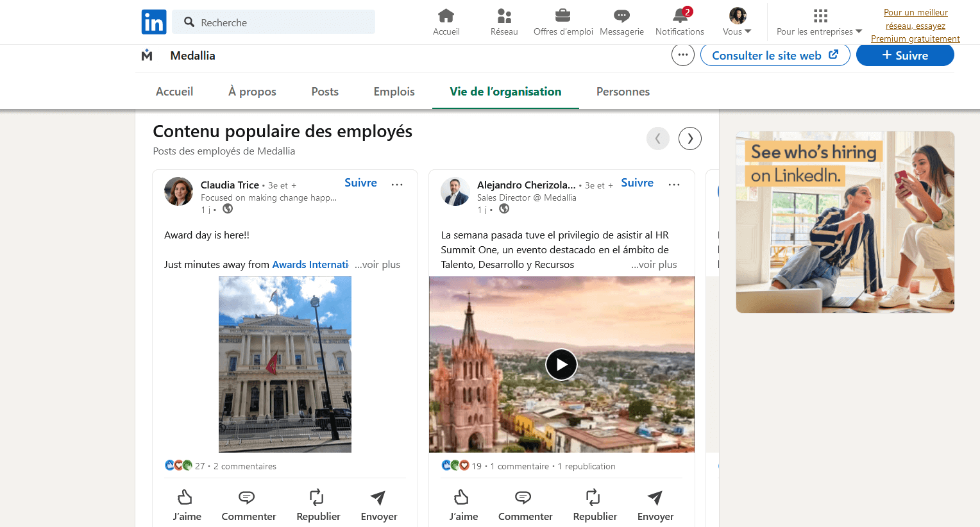980x527 pixels.
Task: Open Réseau network icon
Action: tap(504, 15)
